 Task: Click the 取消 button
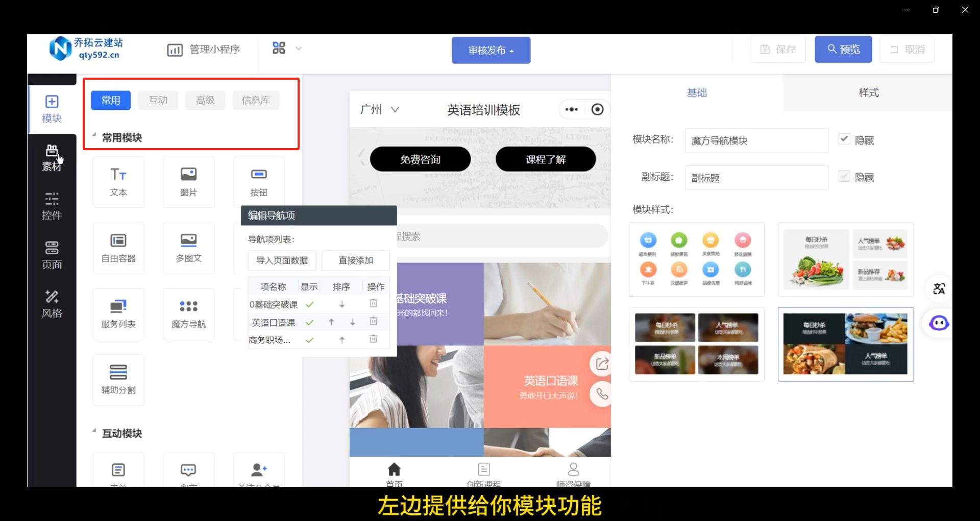(x=907, y=50)
